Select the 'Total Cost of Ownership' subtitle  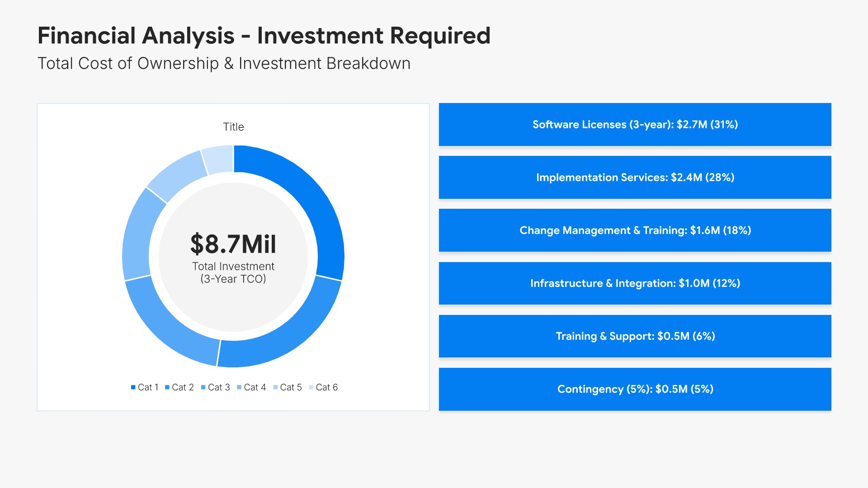(224, 64)
